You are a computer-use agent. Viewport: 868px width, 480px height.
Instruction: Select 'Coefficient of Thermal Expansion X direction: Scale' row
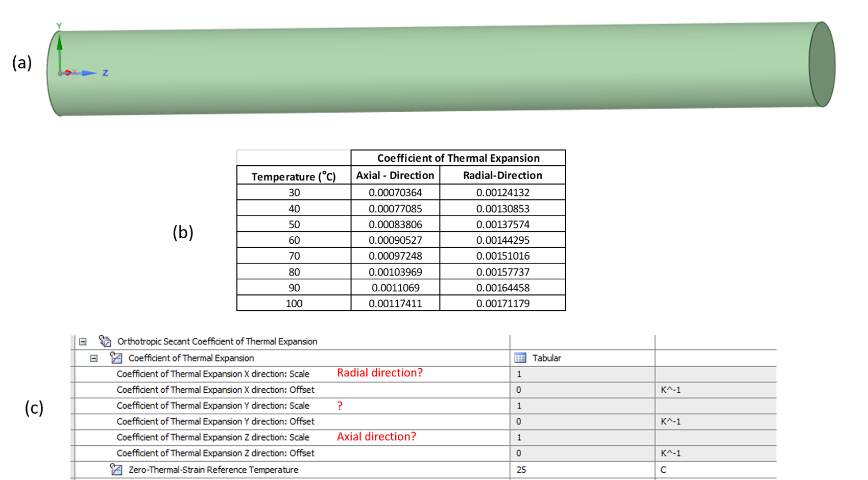click(213, 374)
